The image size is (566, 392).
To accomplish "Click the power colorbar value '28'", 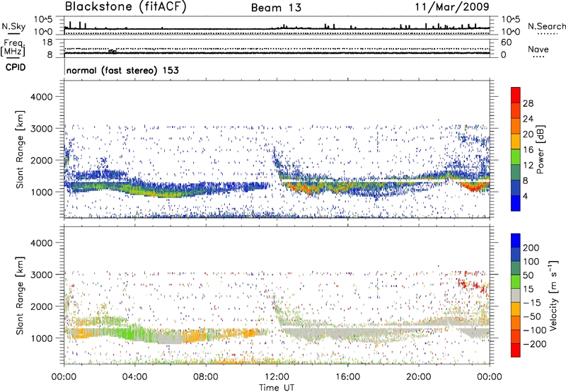I will coord(528,103).
